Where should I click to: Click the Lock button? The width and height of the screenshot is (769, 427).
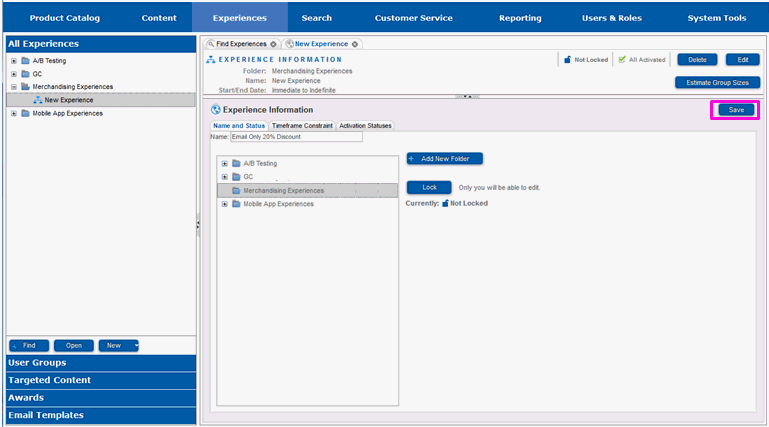(x=429, y=187)
